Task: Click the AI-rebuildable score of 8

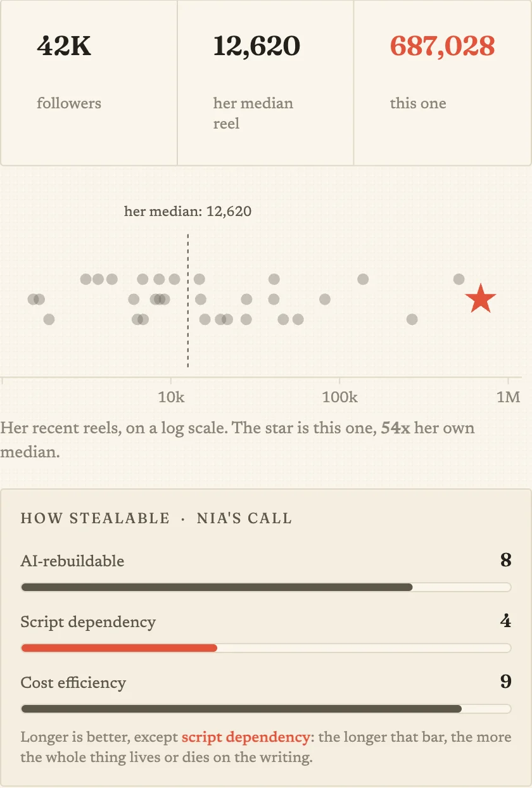Action: click(505, 560)
